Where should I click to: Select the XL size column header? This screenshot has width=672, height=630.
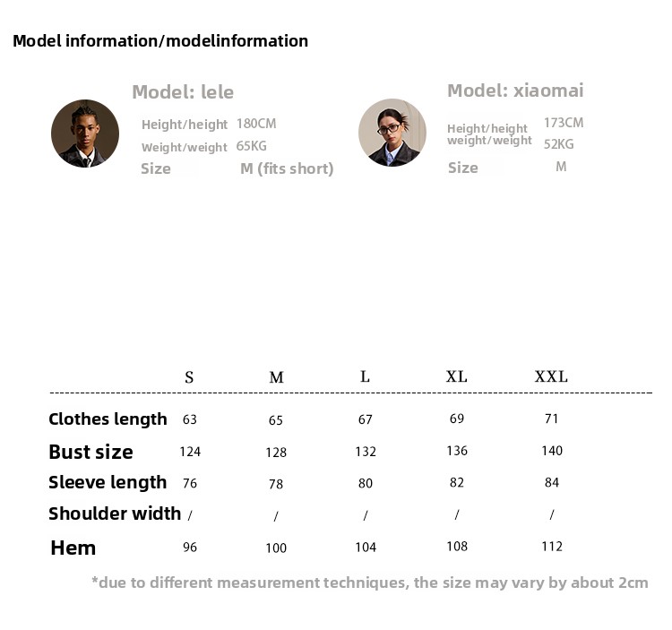click(457, 376)
